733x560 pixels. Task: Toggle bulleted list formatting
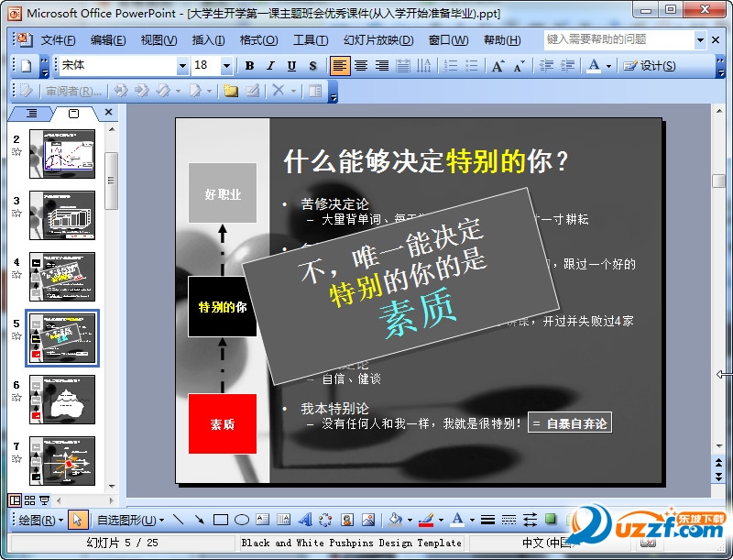[x=471, y=66]
